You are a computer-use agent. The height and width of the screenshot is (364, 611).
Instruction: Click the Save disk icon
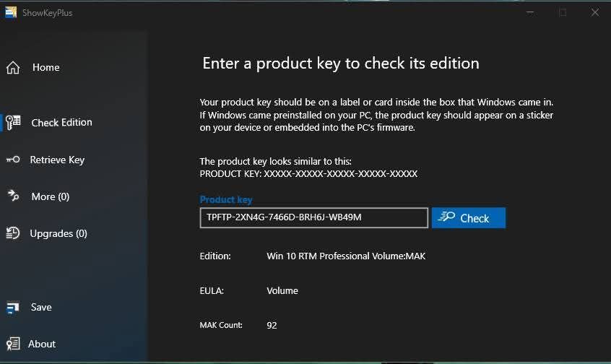[x=12, y=308]
